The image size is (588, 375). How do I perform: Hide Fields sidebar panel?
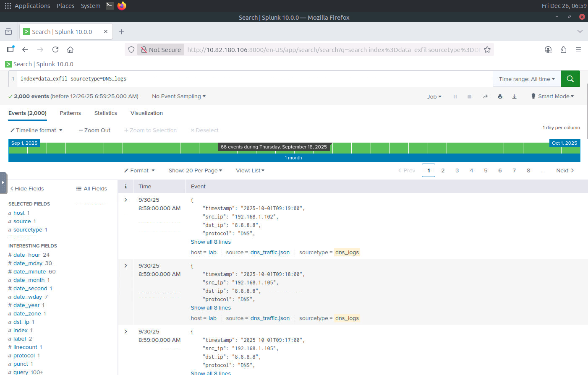[27, 189]
